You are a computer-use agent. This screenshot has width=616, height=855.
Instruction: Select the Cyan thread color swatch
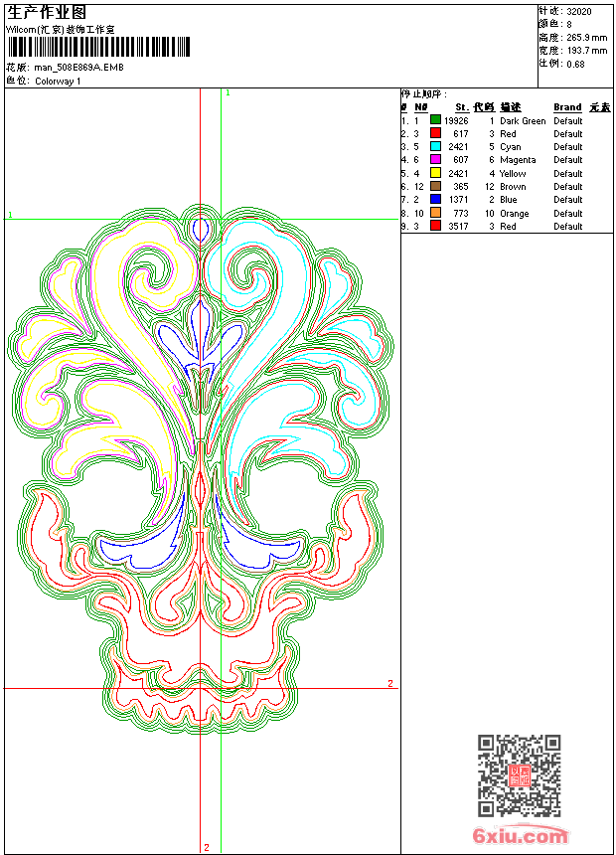coord(435,147)
